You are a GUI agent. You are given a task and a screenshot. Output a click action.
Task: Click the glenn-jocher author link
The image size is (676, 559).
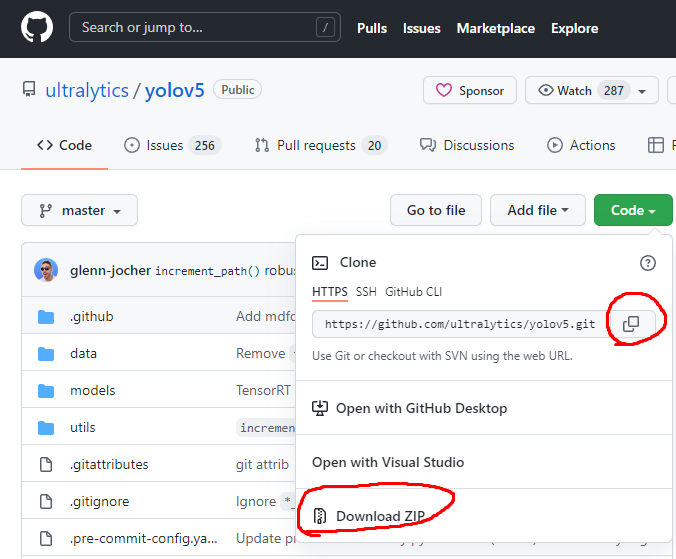click(110, 270)
